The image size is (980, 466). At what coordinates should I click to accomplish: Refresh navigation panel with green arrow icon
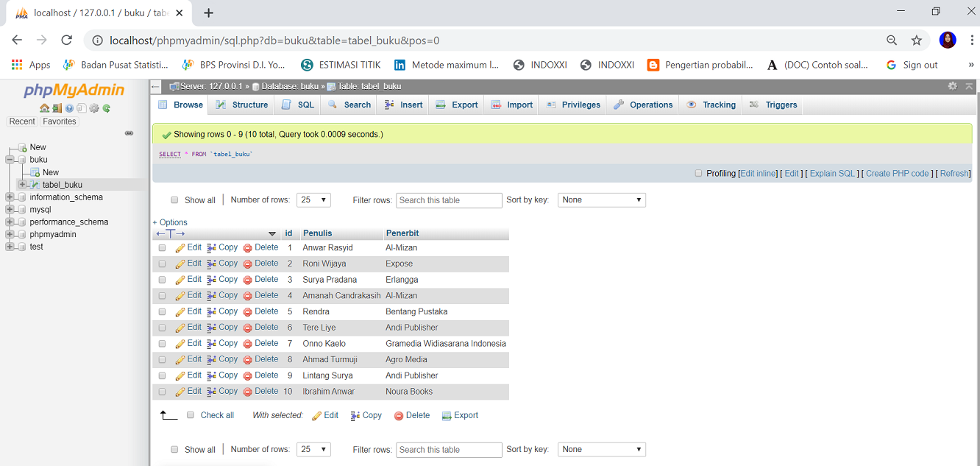106,108
